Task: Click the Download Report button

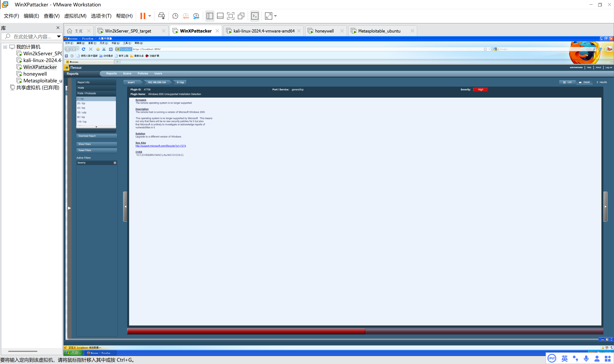Action: coord(96,136)
